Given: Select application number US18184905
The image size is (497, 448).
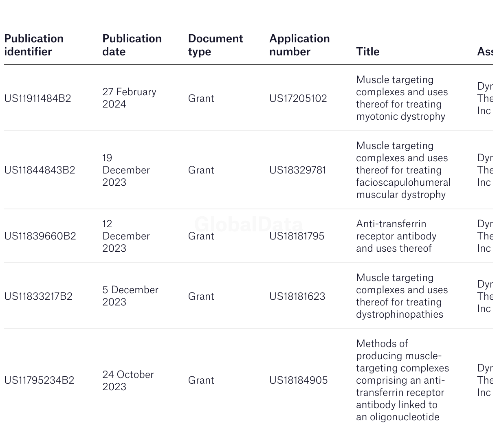Looking at the screenshot, I should pyautogui.click(x=298, y=380).
